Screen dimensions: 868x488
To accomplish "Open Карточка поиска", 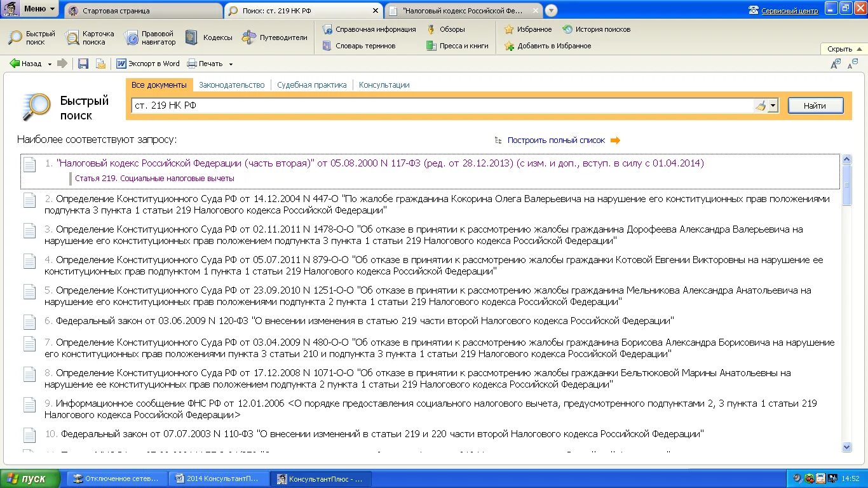I will click(x=90, y=37).
